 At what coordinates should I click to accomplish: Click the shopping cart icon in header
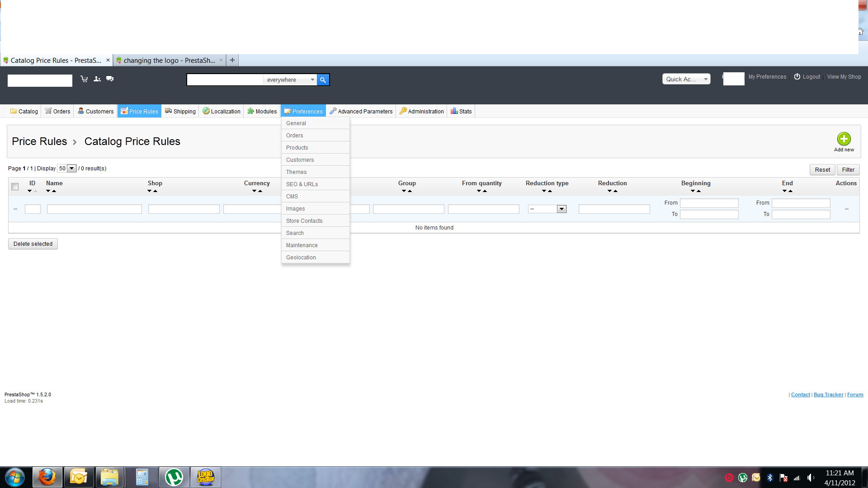[84, 79]
